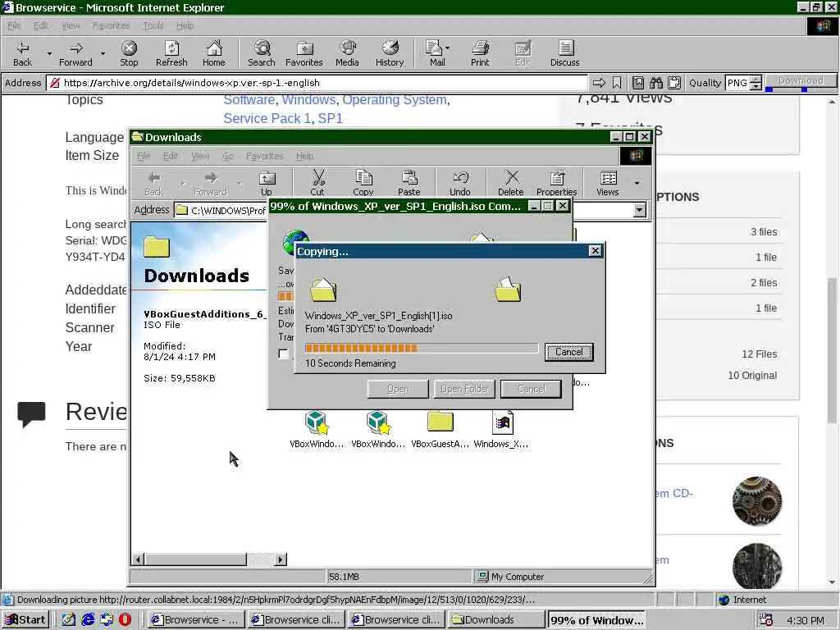Select the VBoxGuestA... folder icon
Screen dimensions: 840x630
pos(441,429)
